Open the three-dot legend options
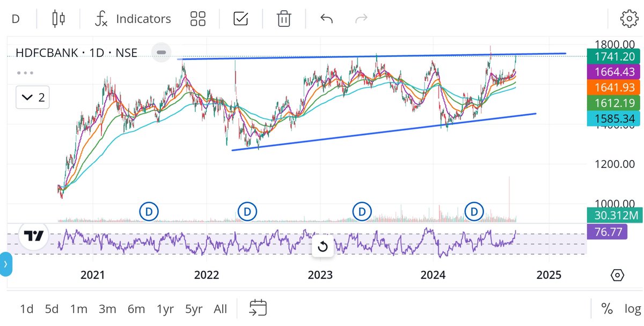The image size is (644, 326). 25,72
